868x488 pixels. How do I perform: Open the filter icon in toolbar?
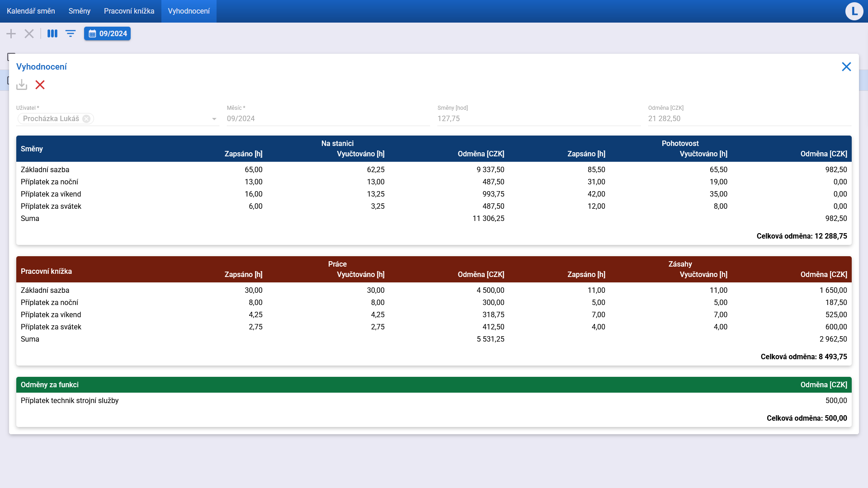(x=71, y=34)
